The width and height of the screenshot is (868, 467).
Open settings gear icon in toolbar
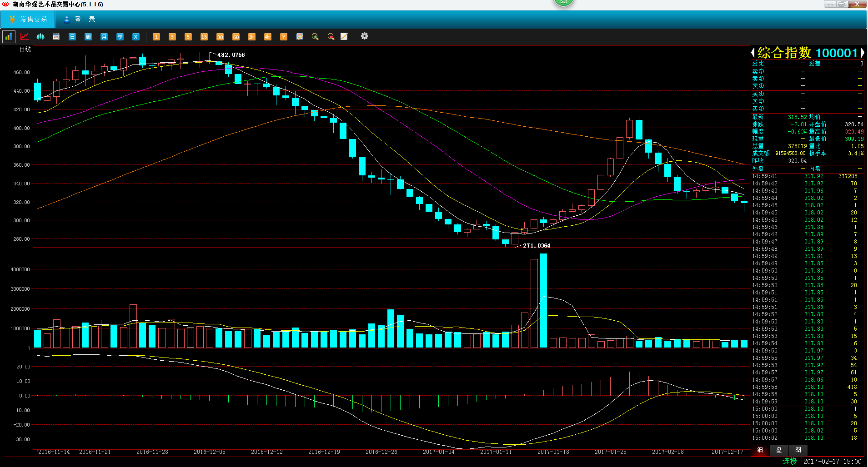point(365,36)
